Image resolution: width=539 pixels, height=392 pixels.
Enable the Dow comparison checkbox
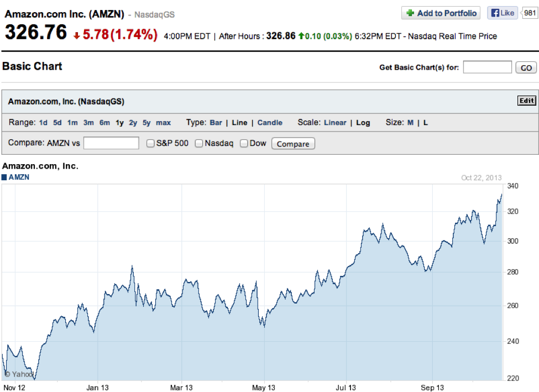pyautogui.click(x=244, y=143)
